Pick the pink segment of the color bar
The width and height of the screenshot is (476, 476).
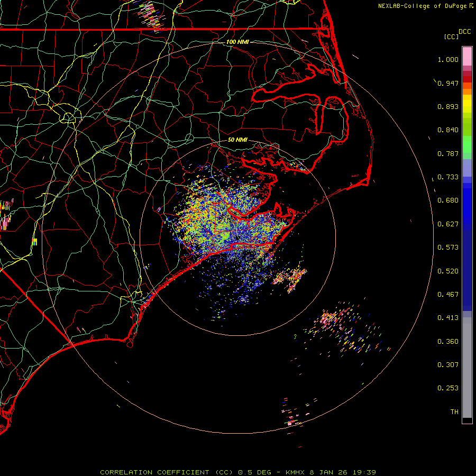click(467, 56)
